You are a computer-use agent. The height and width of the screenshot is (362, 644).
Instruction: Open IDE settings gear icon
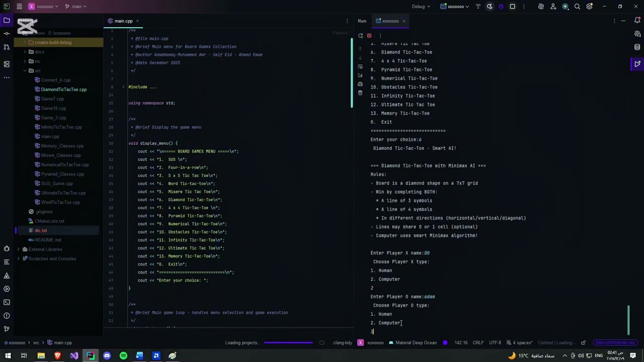pyautogui.click(x=589, y=7)
